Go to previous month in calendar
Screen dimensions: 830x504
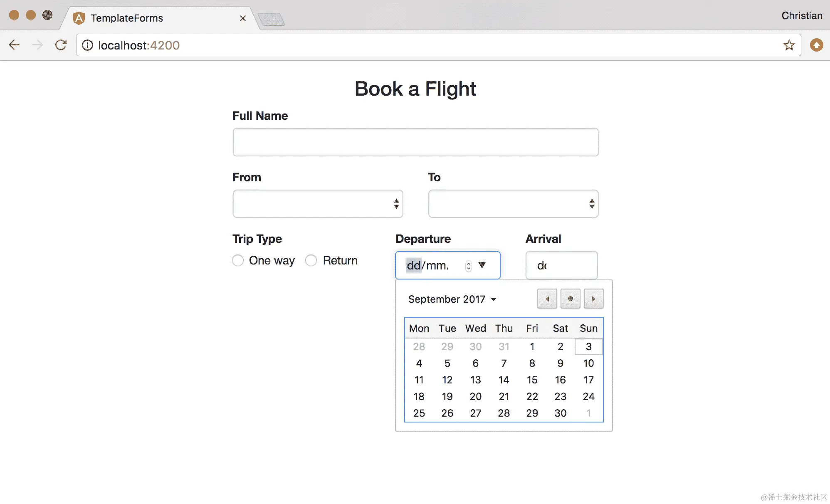[547, 299]
